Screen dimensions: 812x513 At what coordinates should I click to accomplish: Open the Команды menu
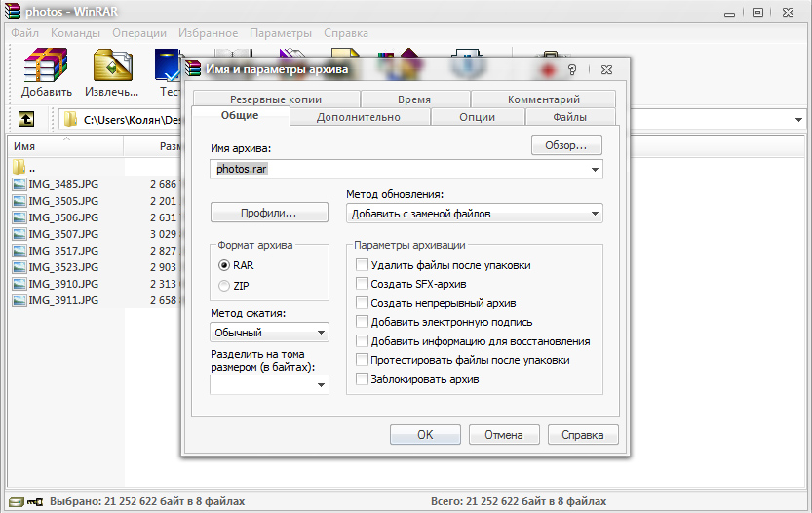coord(75,33)
